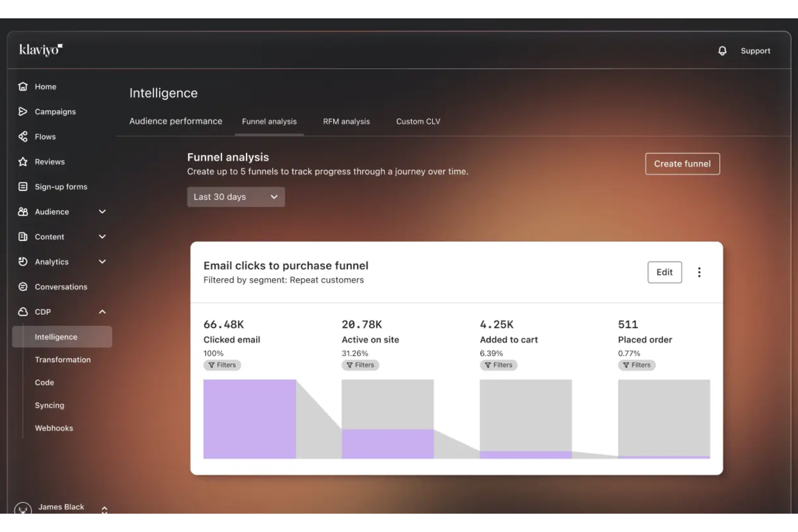Open the Last 30 days dropdown
This screenshot has width=798, height=532.
point(236,197)
